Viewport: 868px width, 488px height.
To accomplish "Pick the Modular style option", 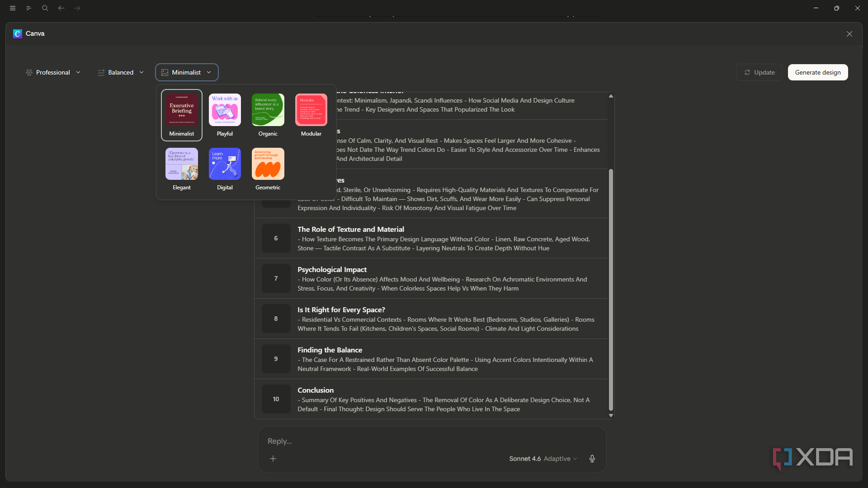I will 311,115.
